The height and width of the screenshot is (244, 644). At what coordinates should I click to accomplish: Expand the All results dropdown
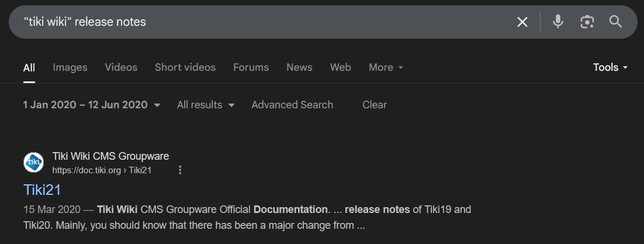point(206,105)
